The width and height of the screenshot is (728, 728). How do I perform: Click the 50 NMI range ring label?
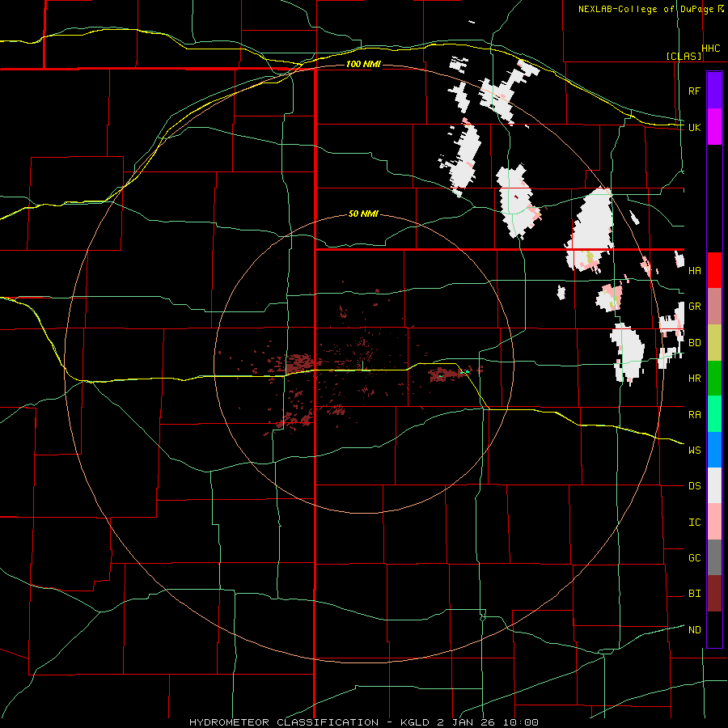coord(363,214)
